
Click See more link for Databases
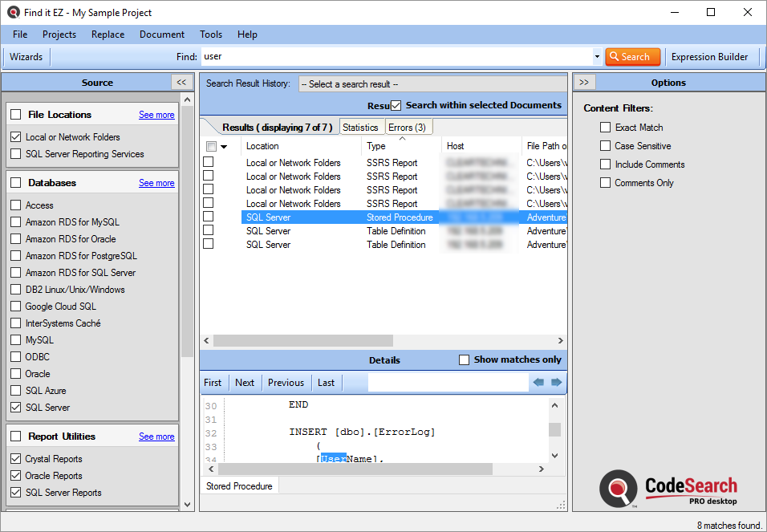(156, 183)
